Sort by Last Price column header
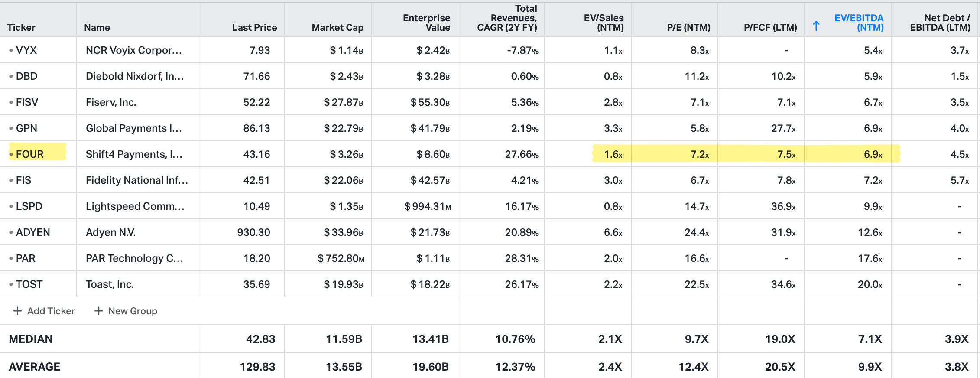980x378 pixels. 254,27
